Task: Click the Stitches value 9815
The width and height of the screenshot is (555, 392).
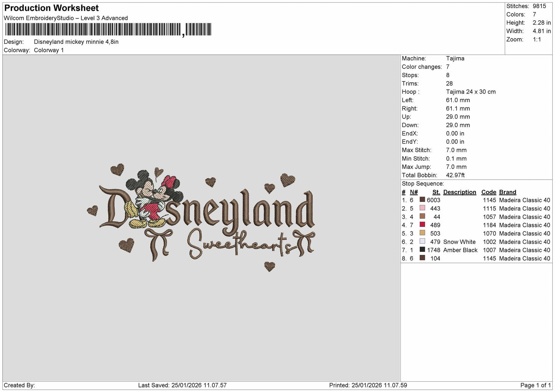Action: pos(539,6)
